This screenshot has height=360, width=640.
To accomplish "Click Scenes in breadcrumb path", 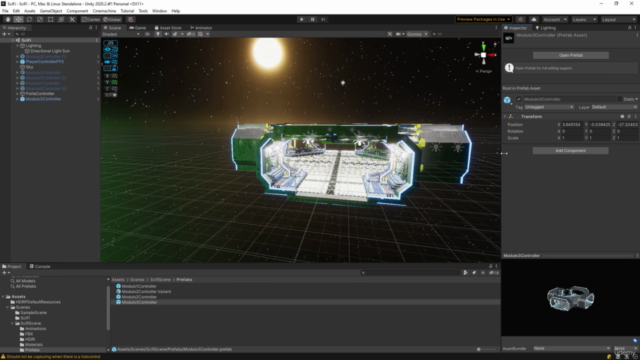I will coord(137,280).
